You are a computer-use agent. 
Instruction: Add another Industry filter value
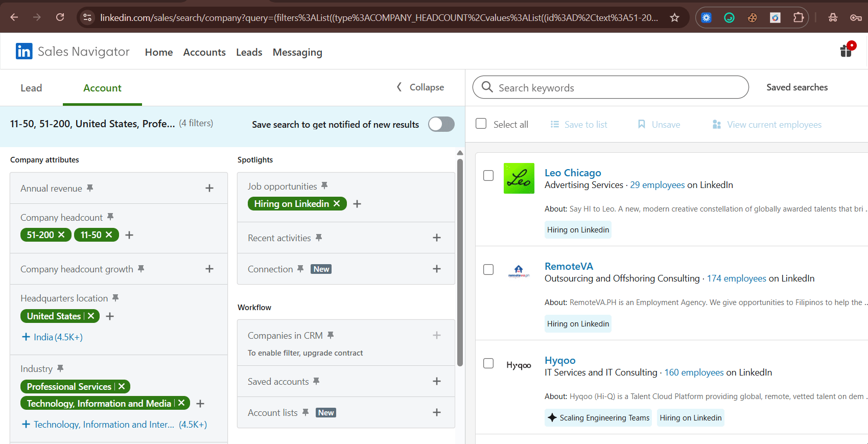click(200, 404)
